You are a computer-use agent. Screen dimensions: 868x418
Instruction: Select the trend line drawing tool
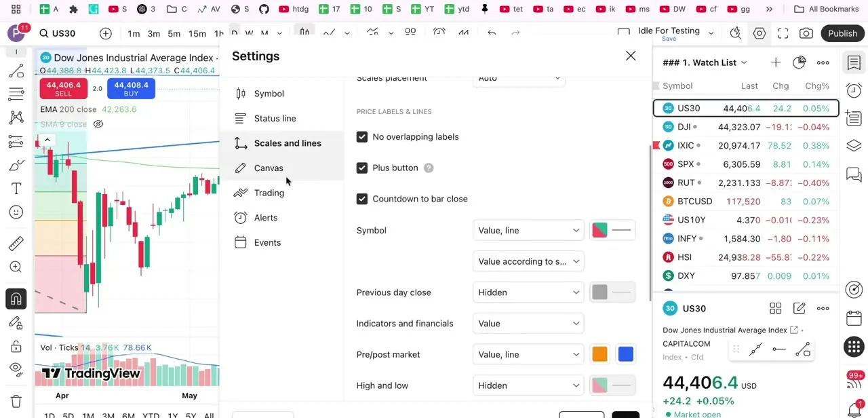coord(16,72)
